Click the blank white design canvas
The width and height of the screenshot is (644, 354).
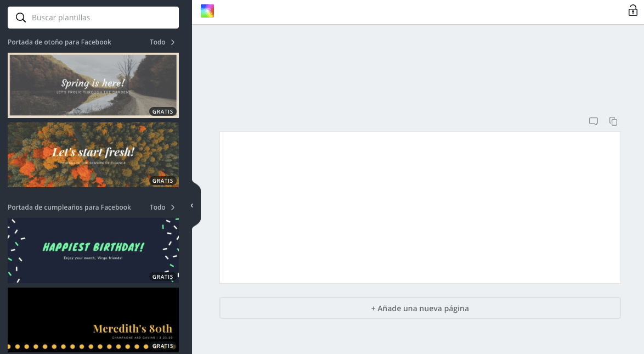tap(420, 207)
